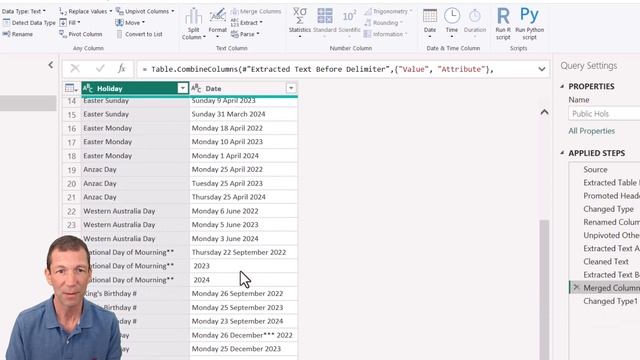
Task: Click Rename in Any Column group
Action: [x=18, y=34]
